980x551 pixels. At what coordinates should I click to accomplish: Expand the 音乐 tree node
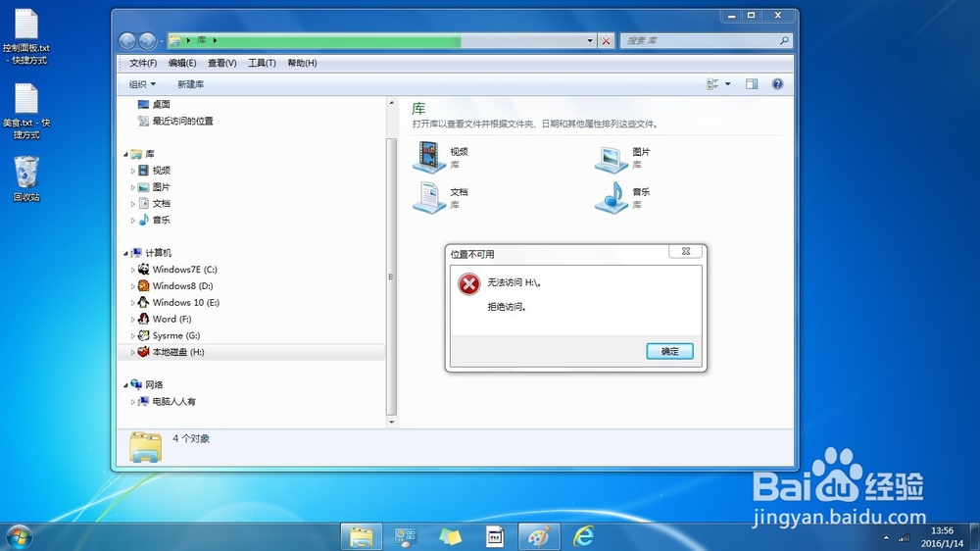[x=133, y=221]
